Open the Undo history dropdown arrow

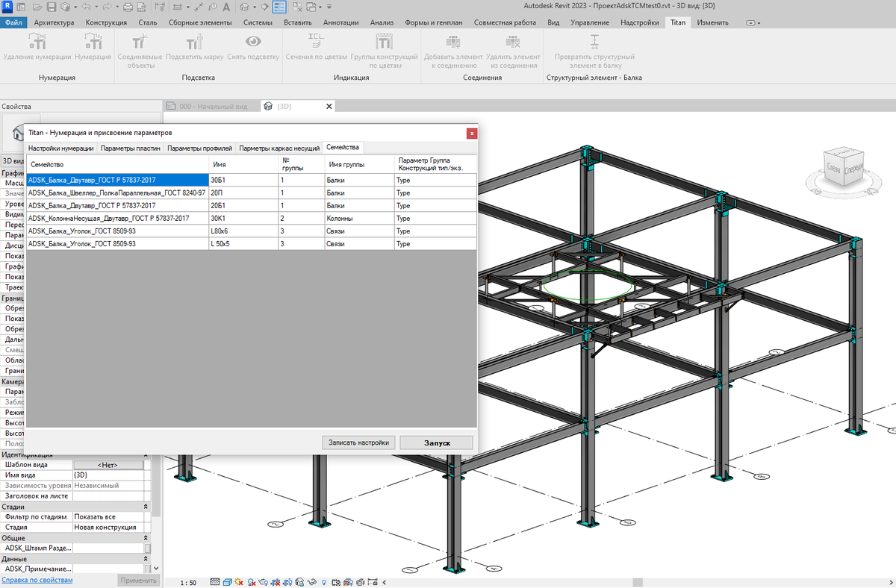point(98,7)
